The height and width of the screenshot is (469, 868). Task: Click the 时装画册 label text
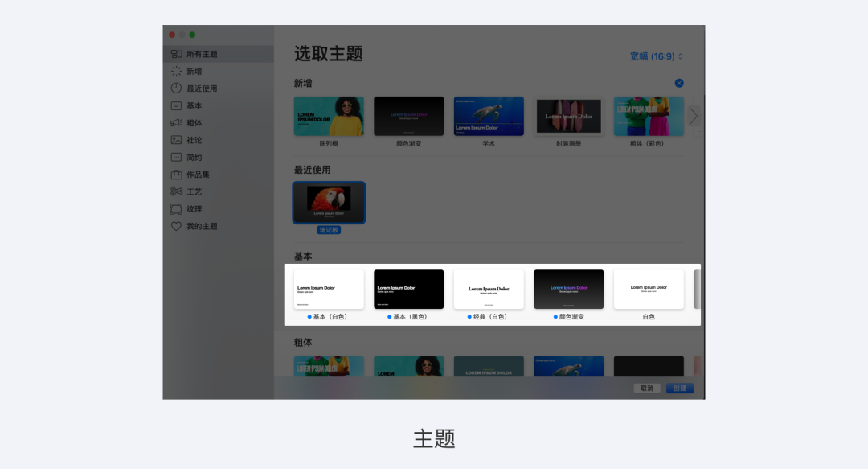click(568, 143)
